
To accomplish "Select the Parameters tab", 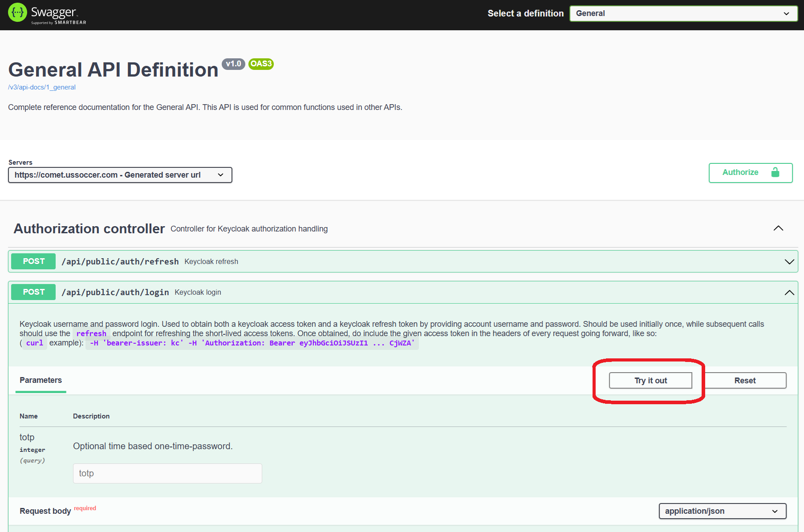I will [x=41, y=380].
